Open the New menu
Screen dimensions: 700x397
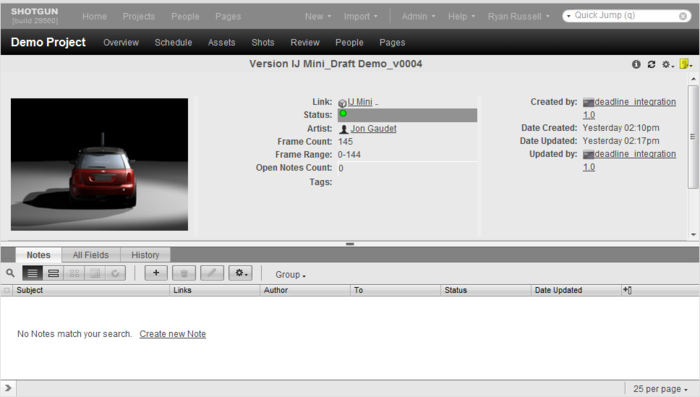[x=318, y=17]
